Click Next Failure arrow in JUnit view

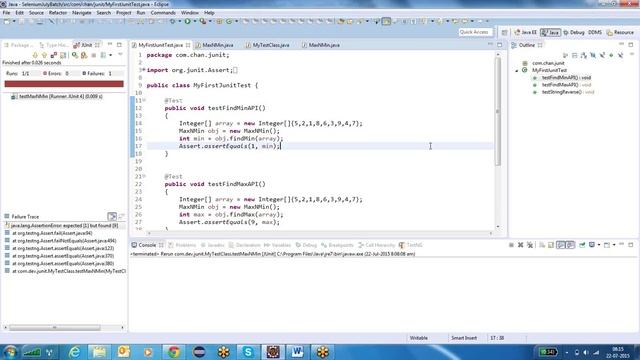(35, 55)
